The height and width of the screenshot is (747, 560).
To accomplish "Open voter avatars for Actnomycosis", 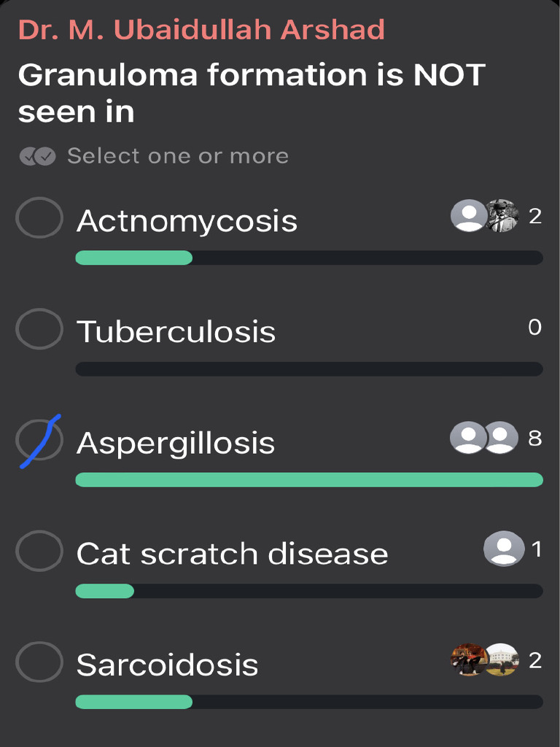I will point(484,216).
